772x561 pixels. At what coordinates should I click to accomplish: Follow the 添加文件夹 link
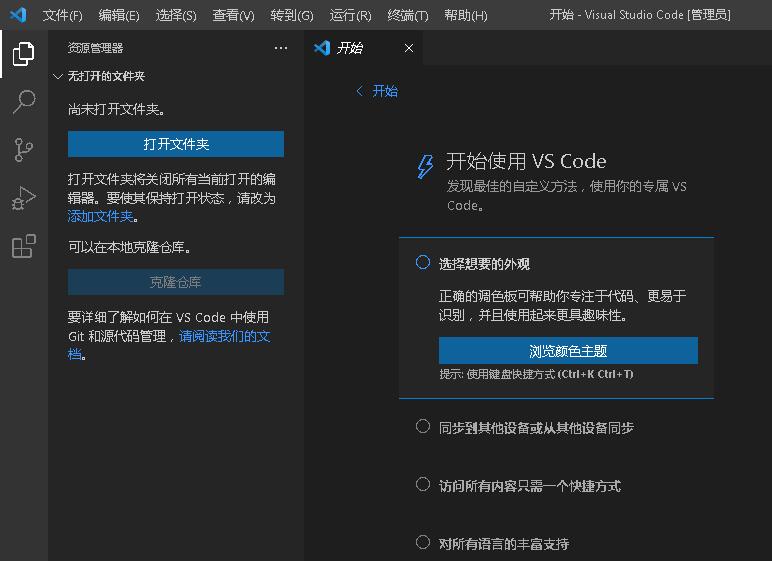(x=100, y=216)
